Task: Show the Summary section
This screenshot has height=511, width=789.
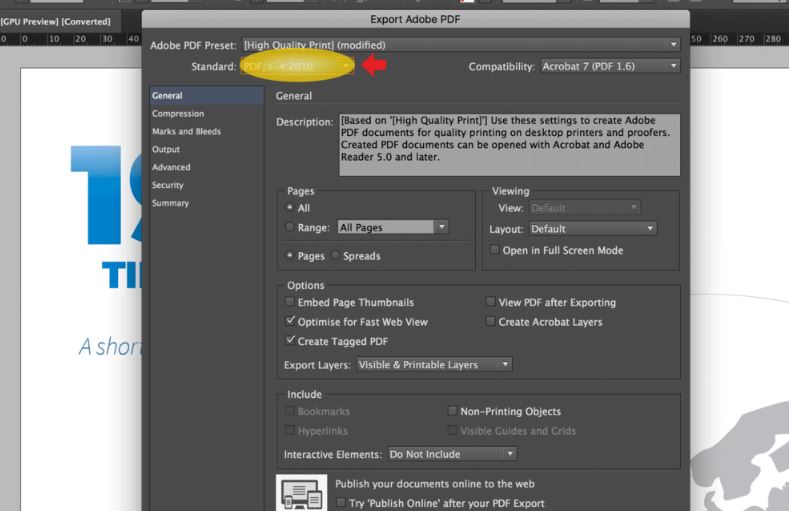Action: coord(170,203)
